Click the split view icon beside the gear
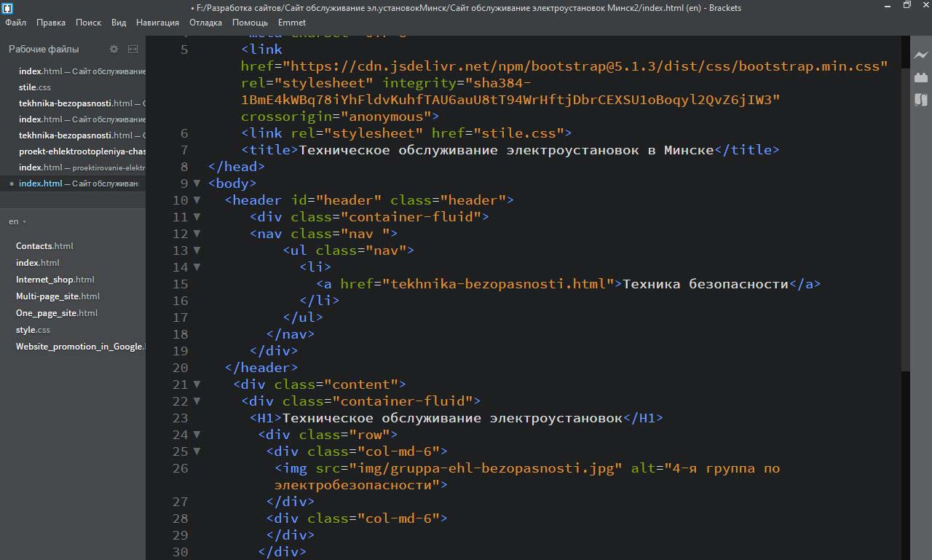This screenshot has width=932, height=560. coord(133,49)
